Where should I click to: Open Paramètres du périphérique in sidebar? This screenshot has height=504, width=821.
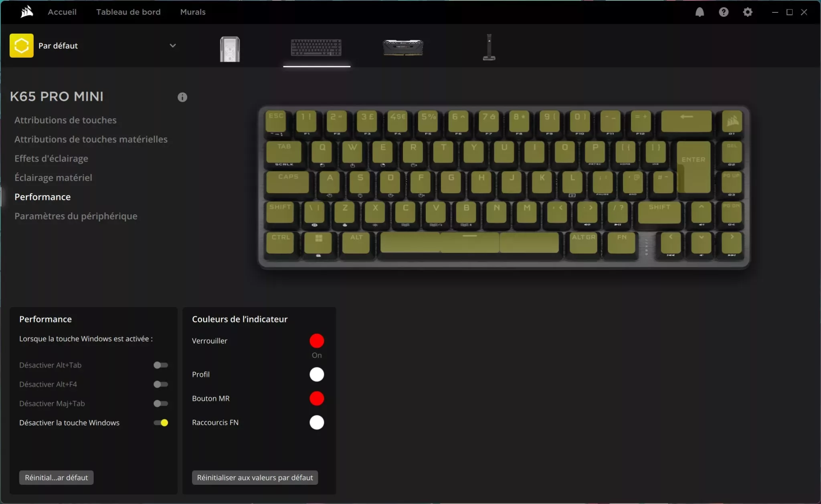pos(76,216)
